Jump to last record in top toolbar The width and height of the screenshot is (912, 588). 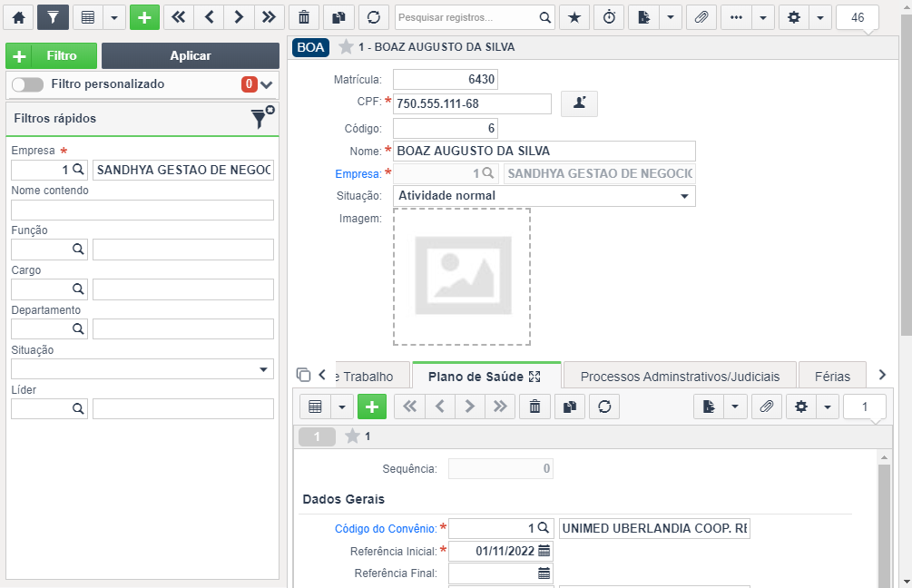(x=269, y=17)
